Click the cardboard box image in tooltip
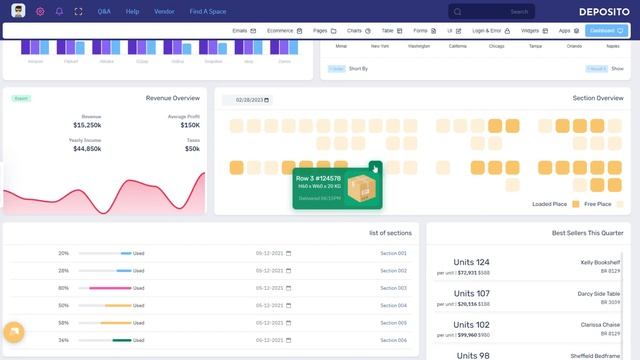Screen dimensions: 640x360 tap(361, 189)
